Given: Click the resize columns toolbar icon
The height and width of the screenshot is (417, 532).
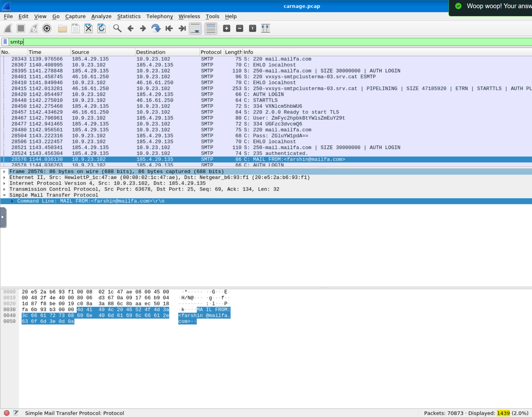Looking at the screenshot, I should pyautogui.click(x=265, y=29).
